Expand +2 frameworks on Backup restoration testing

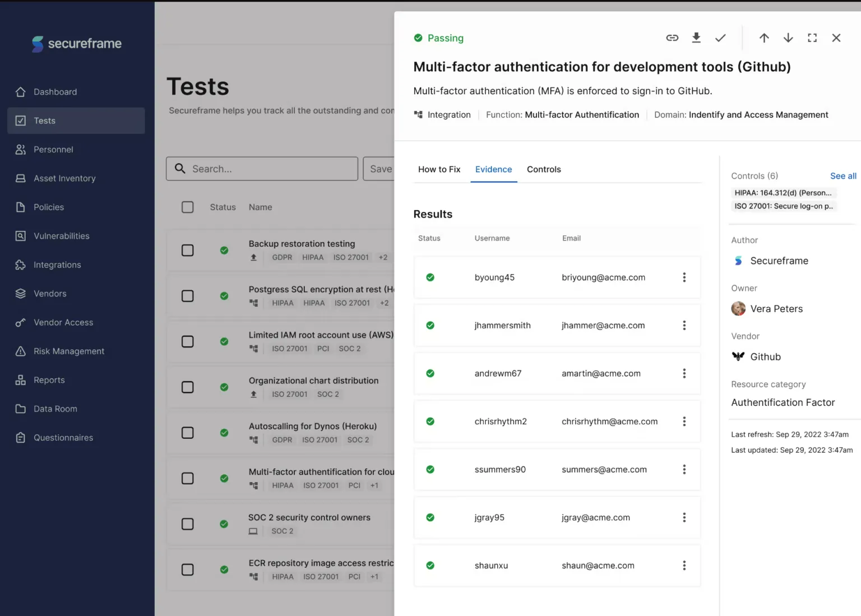point(382,257)
